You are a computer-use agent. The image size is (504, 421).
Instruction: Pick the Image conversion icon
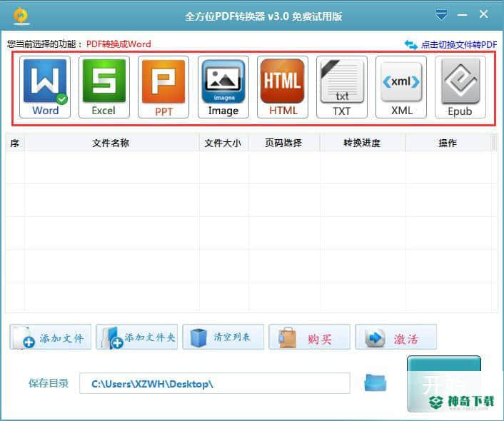coord(223,87)
